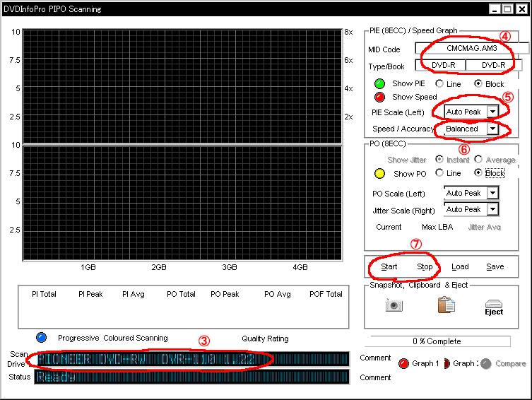Click the POF Total column header
532x400 pixels.
326,294
